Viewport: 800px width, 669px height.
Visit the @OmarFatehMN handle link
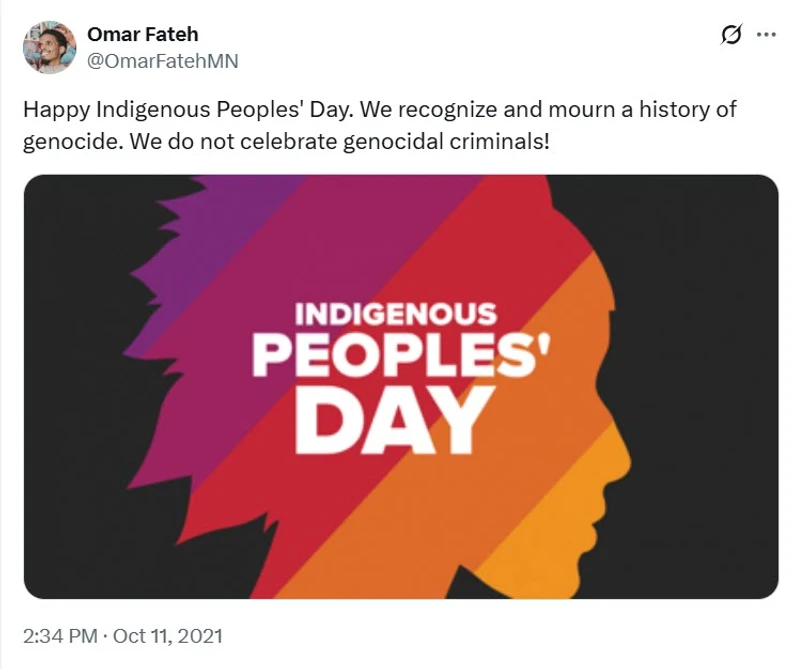pos(163,59)
